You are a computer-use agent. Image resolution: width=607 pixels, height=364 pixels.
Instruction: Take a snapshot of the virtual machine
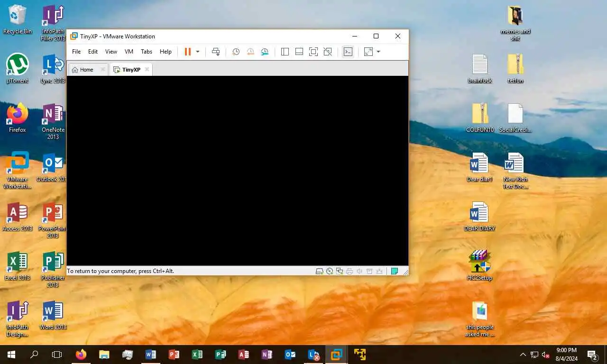point(236,52)
